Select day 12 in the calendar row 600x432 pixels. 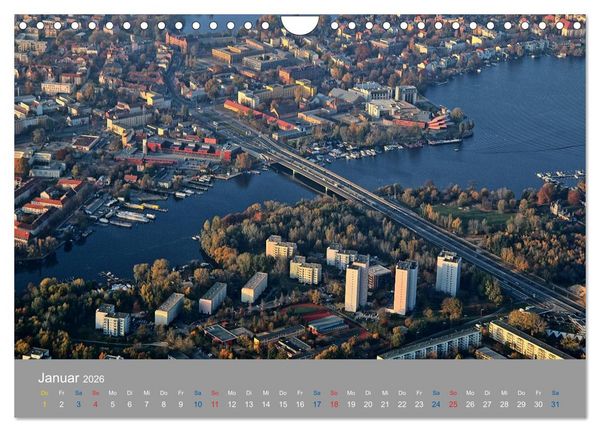point(232,404)
